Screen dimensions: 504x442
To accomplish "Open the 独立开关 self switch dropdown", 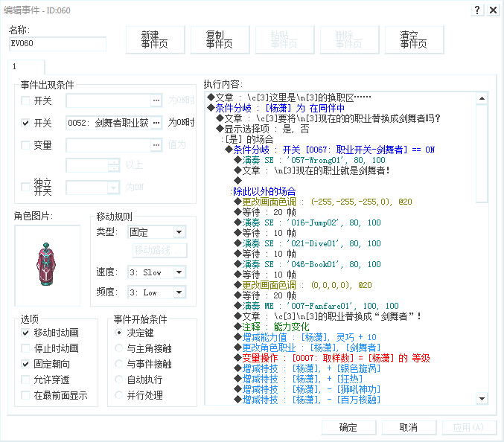I will tap(113, 188).
